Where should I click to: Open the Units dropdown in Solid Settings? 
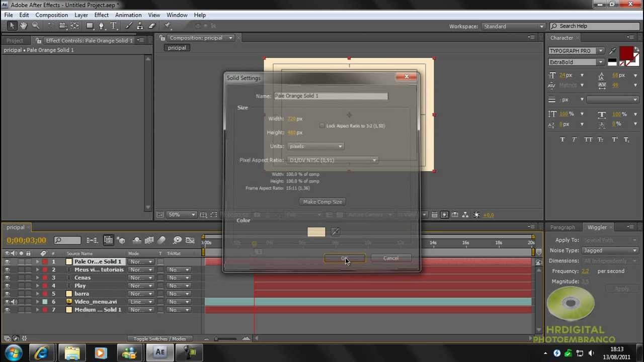pyautogui.click(x=316, y=146)
